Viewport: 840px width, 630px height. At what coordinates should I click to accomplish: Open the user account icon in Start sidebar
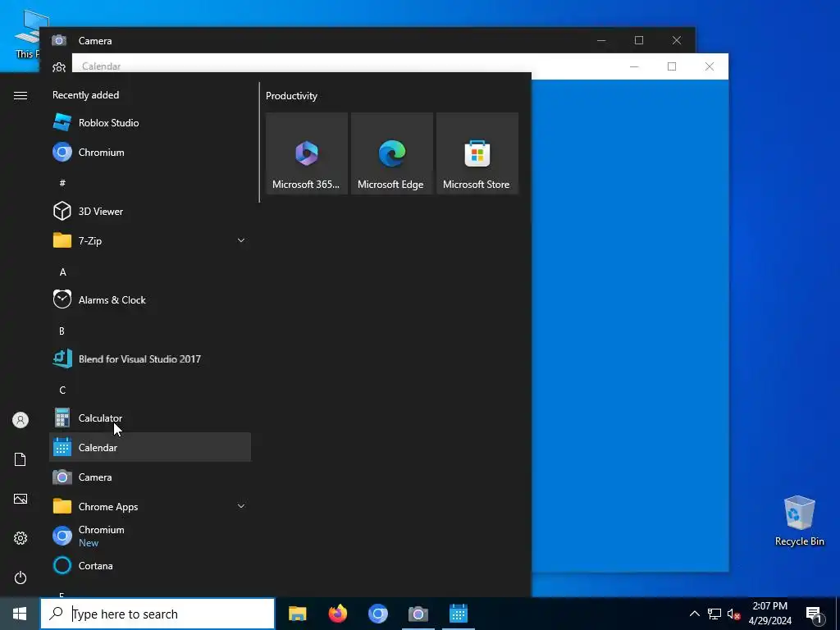point(21,420)
